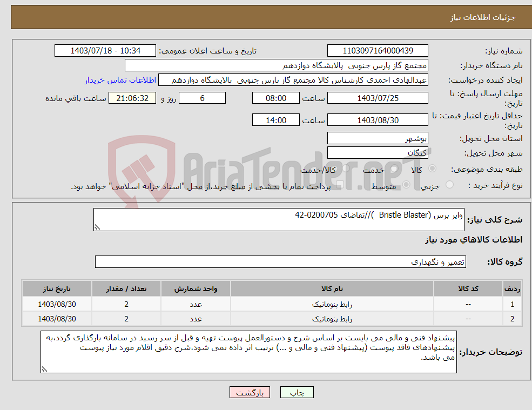Click the quantity 2 in row 1
The width and height of the screenshot is (532, 410).
click(126, 305)
